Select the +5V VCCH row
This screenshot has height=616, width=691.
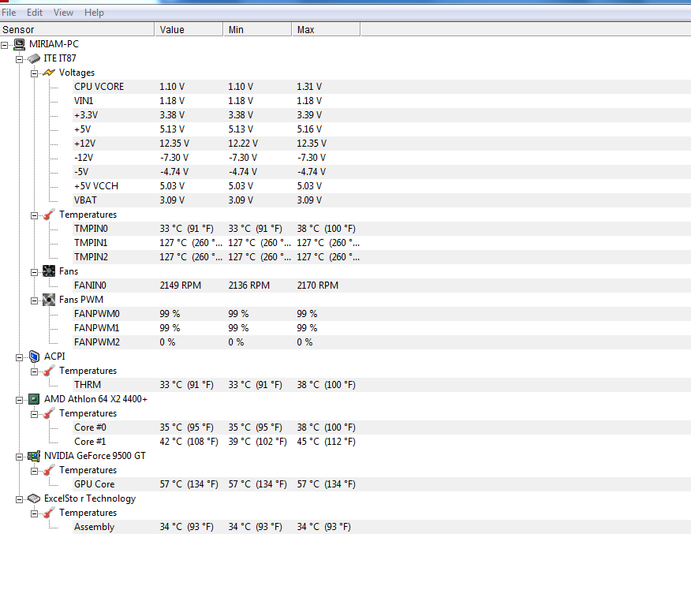[382, 186]
